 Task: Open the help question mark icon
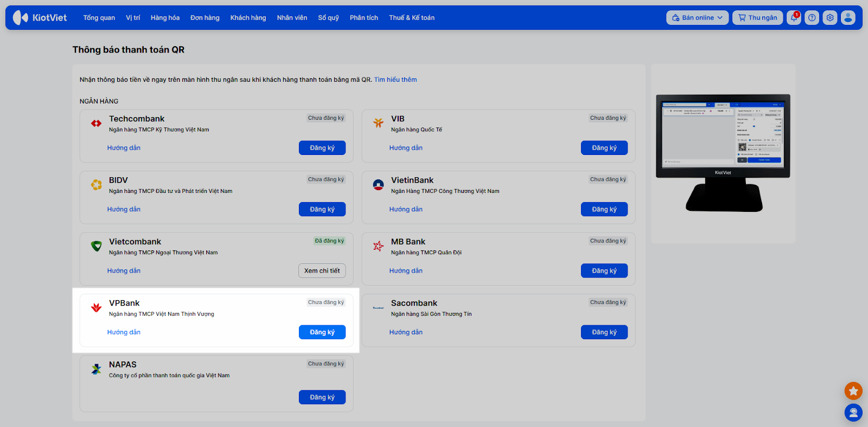point(812,18)
